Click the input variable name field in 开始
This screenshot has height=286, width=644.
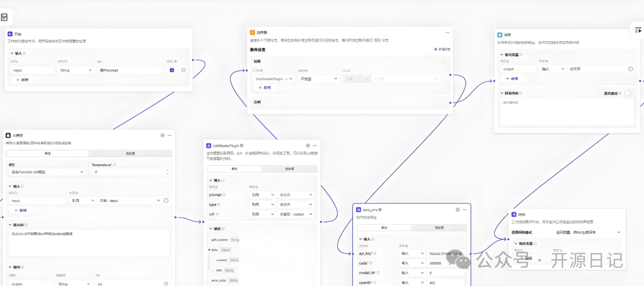point(33,70)
